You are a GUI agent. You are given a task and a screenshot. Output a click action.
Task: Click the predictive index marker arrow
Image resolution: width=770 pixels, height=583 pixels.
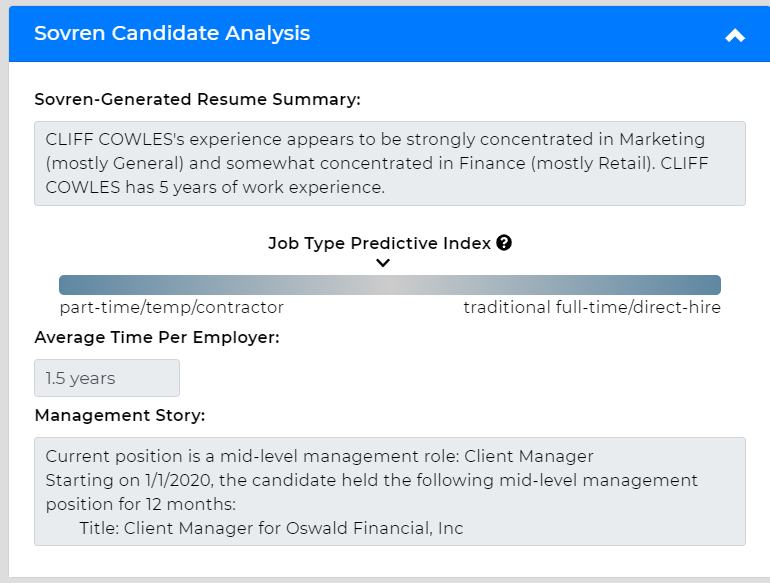click(383, 263)
